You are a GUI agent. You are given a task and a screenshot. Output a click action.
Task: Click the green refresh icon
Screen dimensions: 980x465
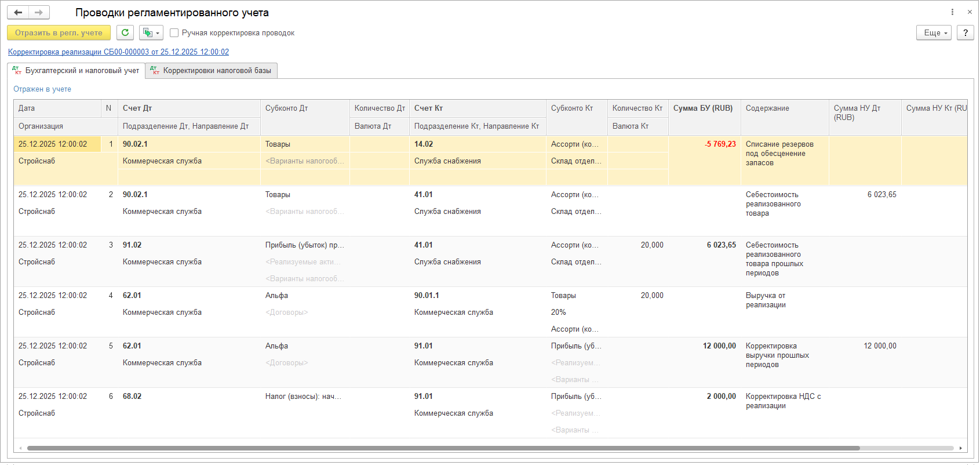[125, 32]
